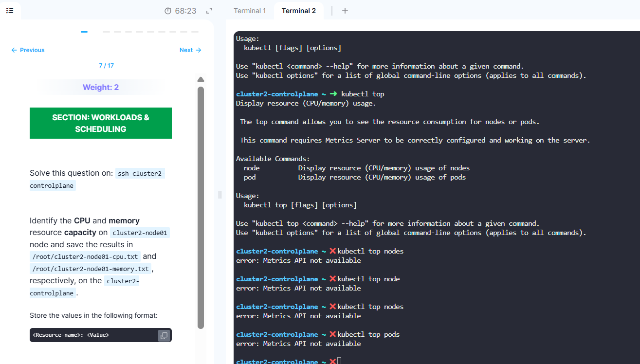Click the active question progress indicator
640x364 pixels.
(84, 32)
